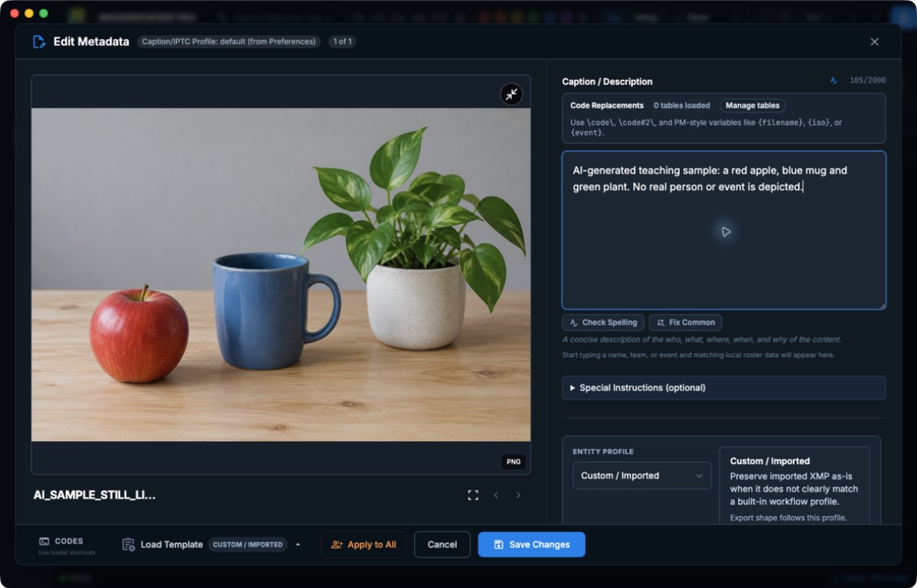Click the CODES terminal icon
917x588 pixels.
(44, 541)
